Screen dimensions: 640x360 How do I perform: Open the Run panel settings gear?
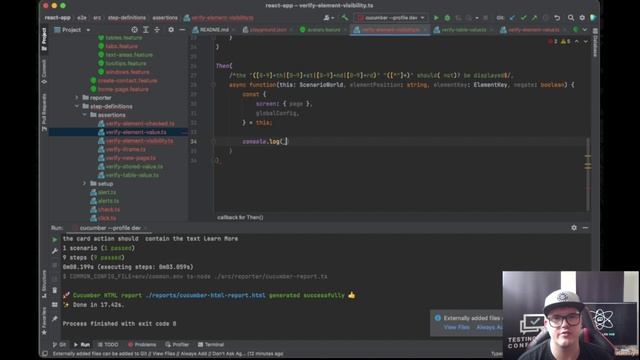574,228
